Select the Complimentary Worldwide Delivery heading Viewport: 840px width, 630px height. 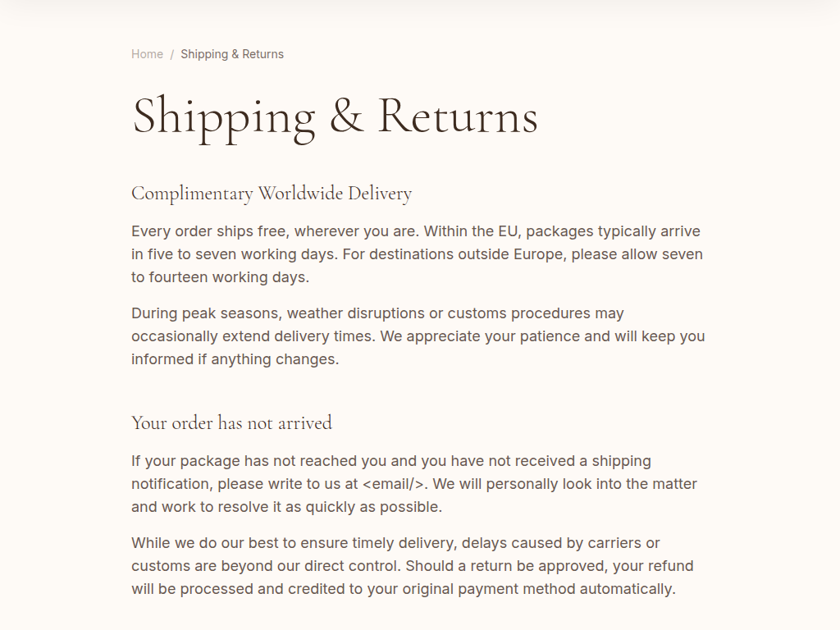point(272,194)
